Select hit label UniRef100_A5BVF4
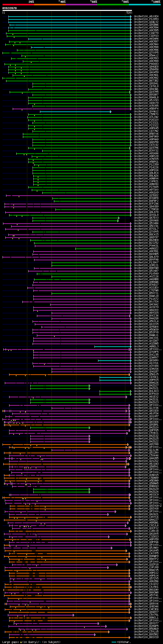Image resolution: width=163 pixels, height=644 pixels. 146,109
